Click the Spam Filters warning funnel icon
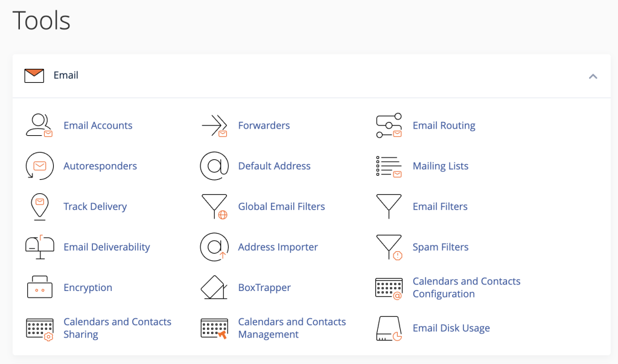The height and width of the screenshot is (364, 618). pyautogui.click(x=389, y=247)
